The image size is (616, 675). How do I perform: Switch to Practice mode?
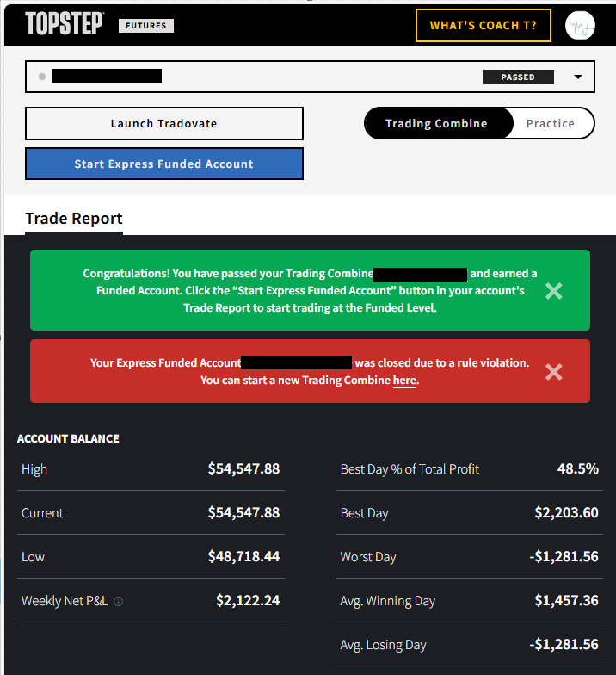point(551,124)
